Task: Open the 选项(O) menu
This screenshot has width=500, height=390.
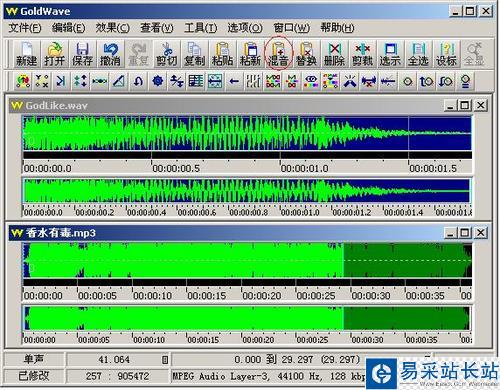Action: (x=245, y=28)
